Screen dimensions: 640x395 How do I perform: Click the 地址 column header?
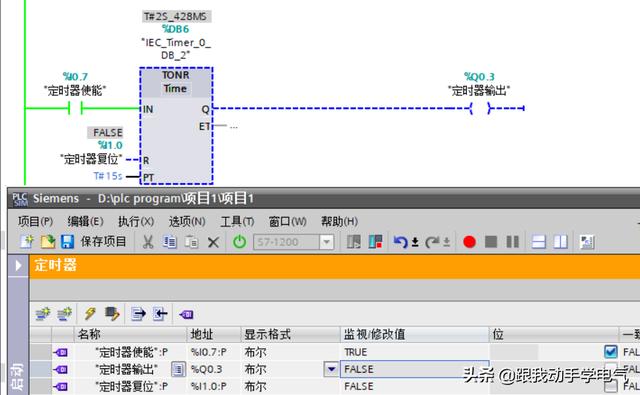click(x=214, y=334)
